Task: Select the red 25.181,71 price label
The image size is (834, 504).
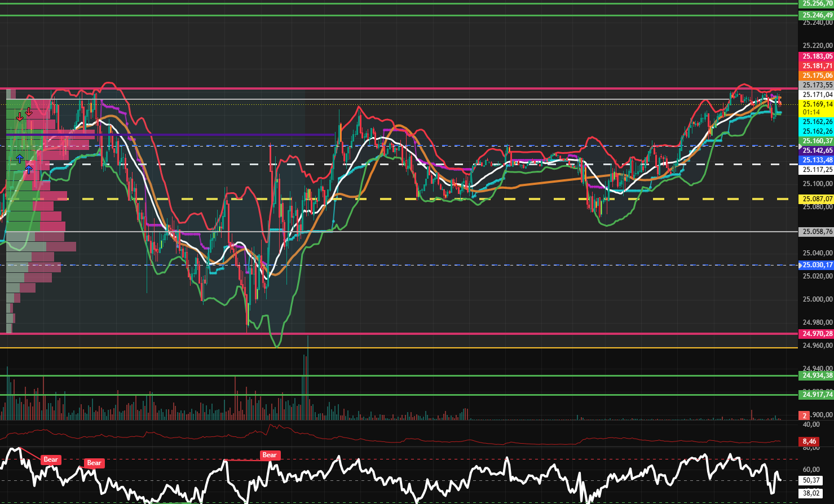Action: [817, 66]
